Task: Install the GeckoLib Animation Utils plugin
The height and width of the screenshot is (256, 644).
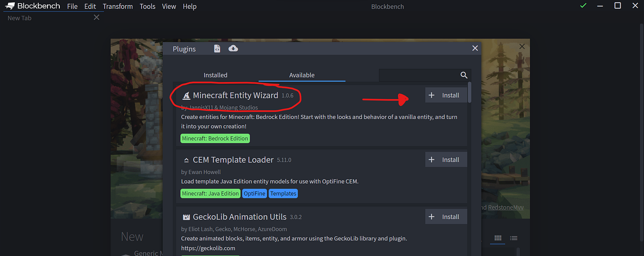Action: [x=445, y=217]
